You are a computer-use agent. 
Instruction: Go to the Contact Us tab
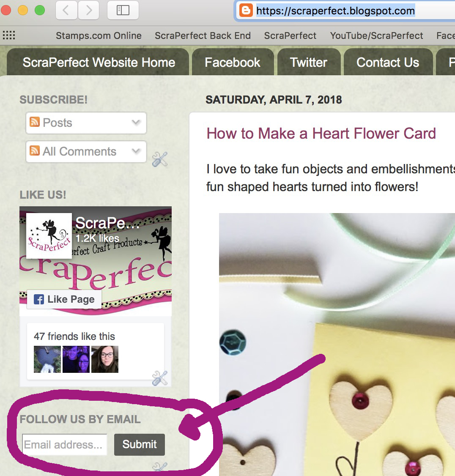388,62
